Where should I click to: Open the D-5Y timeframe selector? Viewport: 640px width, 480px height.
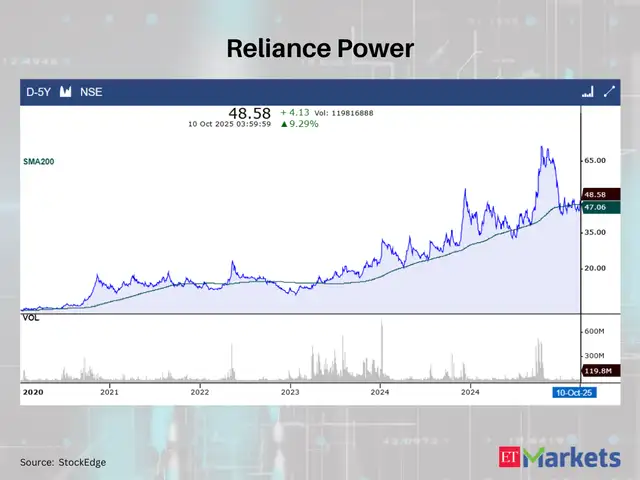(x=39, y=92)
